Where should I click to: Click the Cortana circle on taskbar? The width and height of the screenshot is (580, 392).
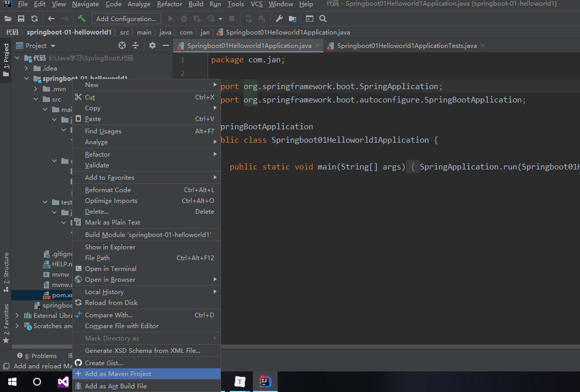(x=37, y=382)
